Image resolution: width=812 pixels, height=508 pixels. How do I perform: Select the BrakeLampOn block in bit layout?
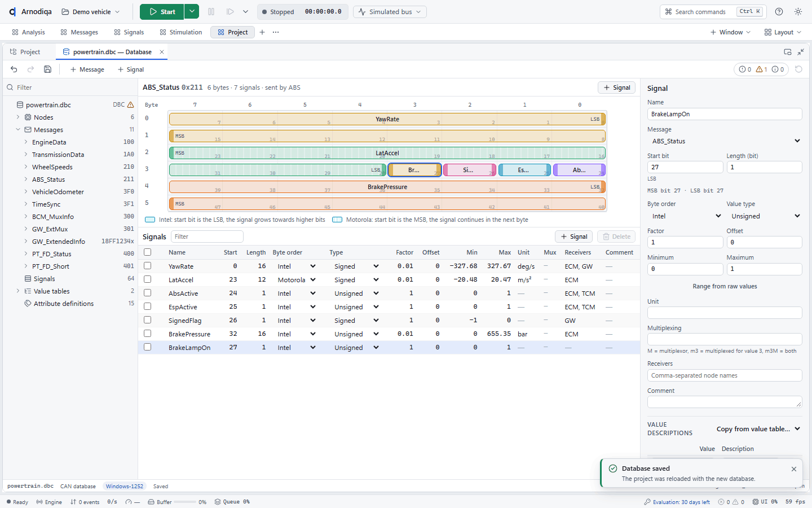(x=414, y=170)
